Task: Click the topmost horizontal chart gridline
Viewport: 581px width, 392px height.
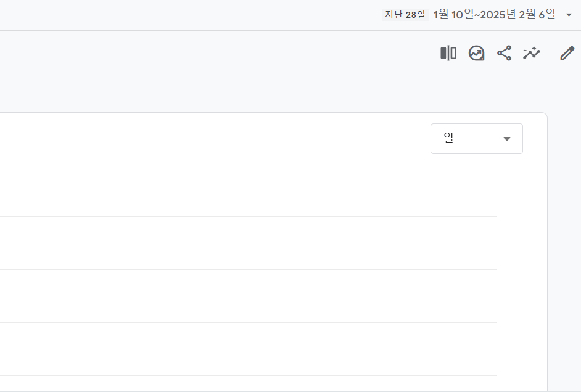Action: pyautogui.click(x=249, y=163)
